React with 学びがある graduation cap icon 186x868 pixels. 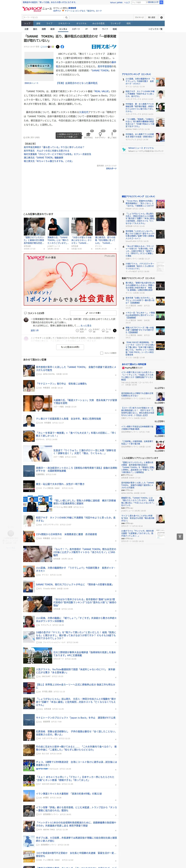tap(89, 134)
